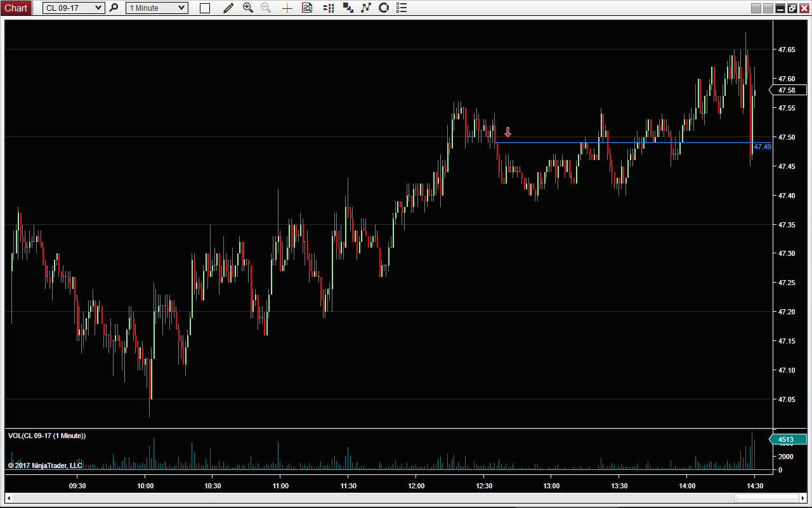Click the 14:30 time axis label
This screenshot has width=812, height=508.
point(754,486)
